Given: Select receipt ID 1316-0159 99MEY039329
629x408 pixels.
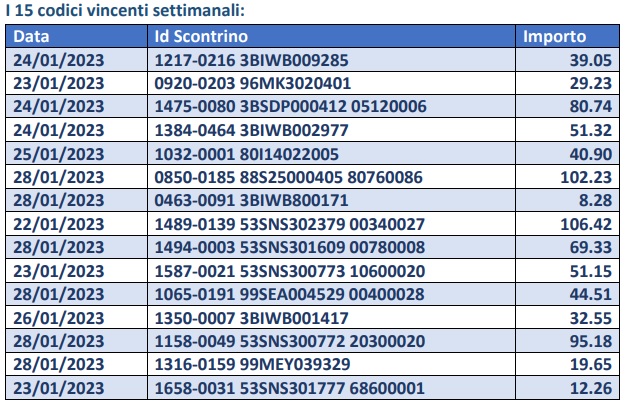Looking at the screenshot, I should [x=252, y=365].
